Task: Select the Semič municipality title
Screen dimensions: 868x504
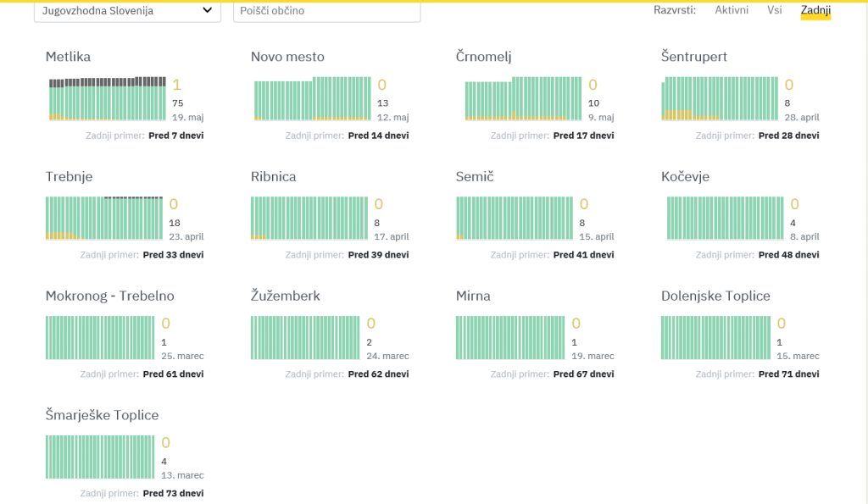Action: click(475, 176)
